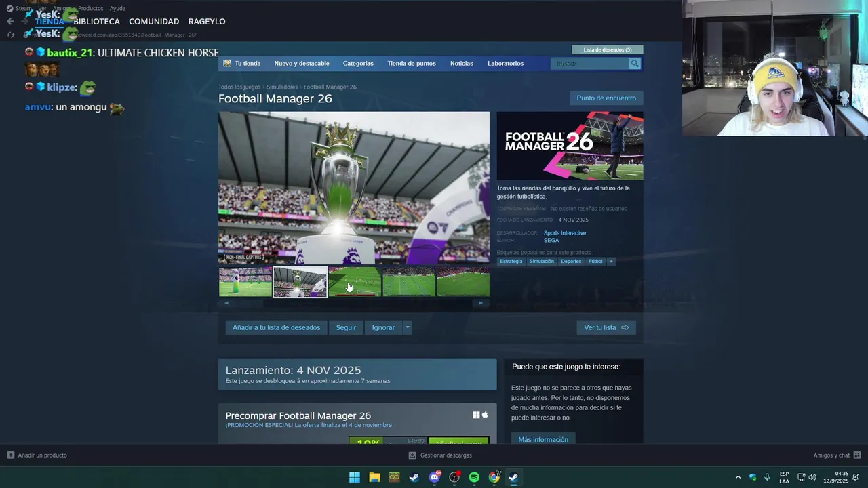Click the Ver tu lista button
This screenshot has height=488, width=868.
point(606,327)
